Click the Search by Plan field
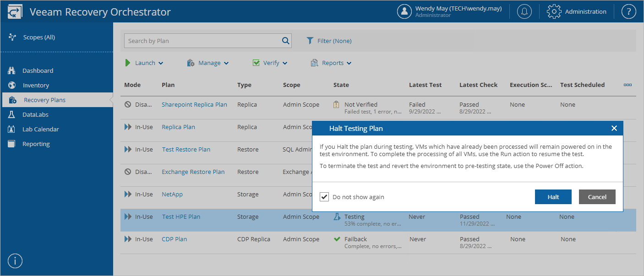Viewport: 644px width, 276px height. [202, 41]
